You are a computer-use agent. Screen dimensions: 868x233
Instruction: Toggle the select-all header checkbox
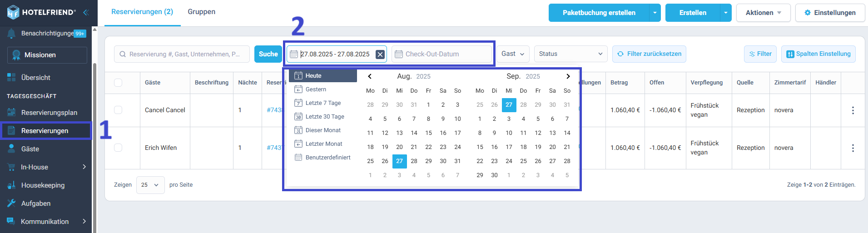[118, 83]
